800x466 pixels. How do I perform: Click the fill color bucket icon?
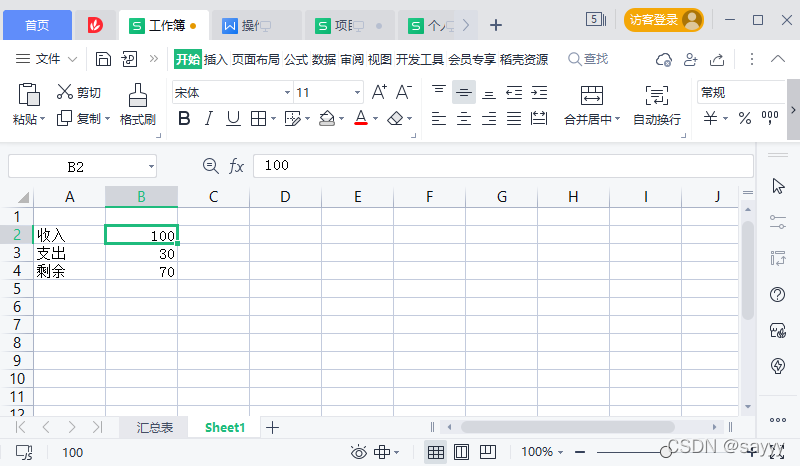click(x=327, y=118)
